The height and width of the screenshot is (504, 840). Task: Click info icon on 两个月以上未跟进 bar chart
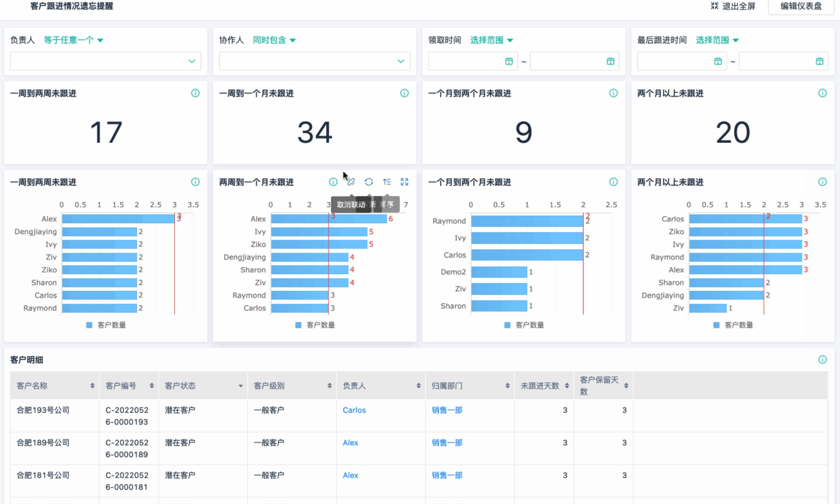pos(822,182)
